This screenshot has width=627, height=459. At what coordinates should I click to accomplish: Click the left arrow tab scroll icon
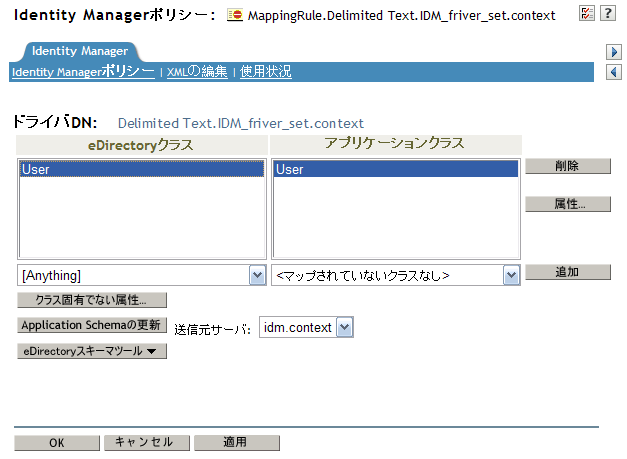(614, 72)
